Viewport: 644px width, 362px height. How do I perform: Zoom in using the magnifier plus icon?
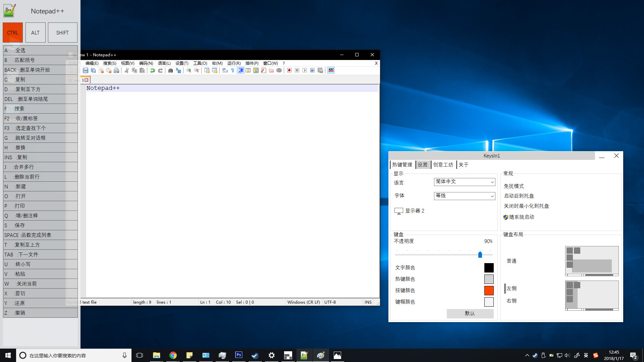[x=189, y=70]
